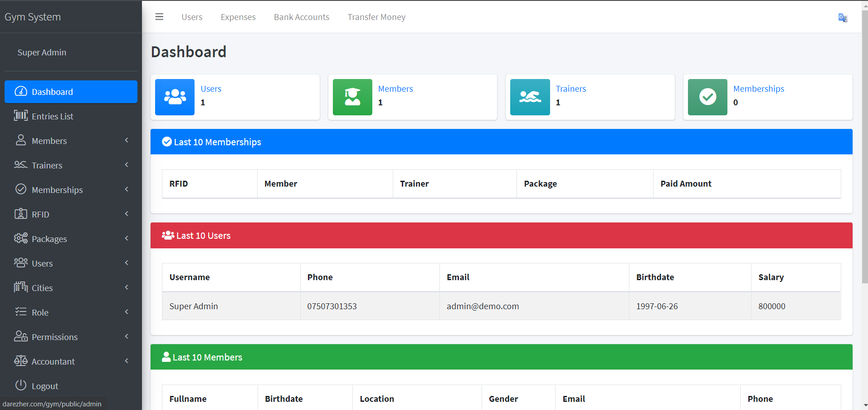
Task: Click the 1997-06-26 birthdate cell
Action: pos(690,306)
